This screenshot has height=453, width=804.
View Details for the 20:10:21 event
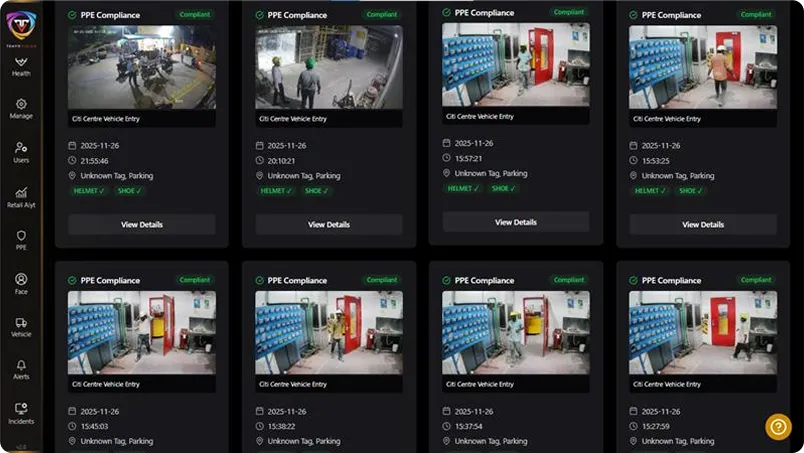click(329, 225)
